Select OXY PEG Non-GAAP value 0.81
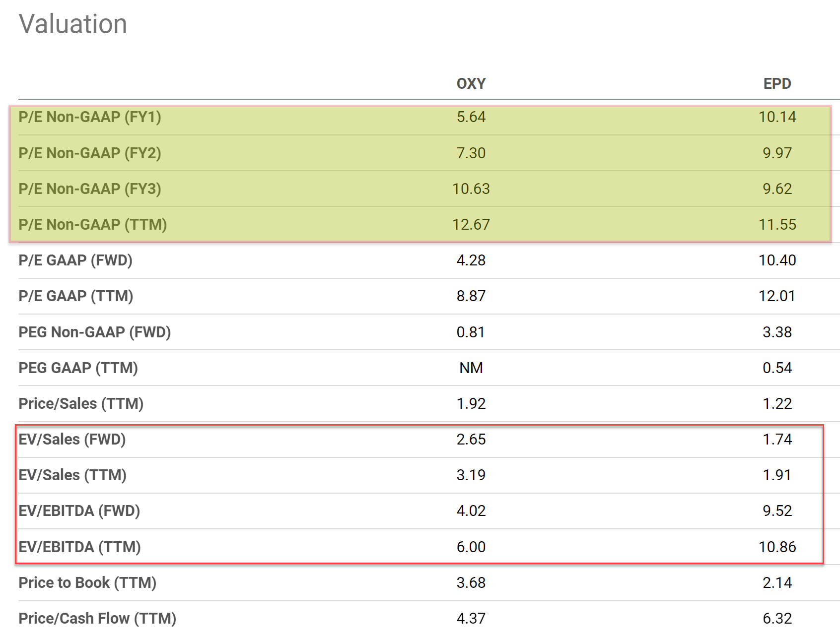The height and width of the screenshot is (638, 840). click(471, 332)
